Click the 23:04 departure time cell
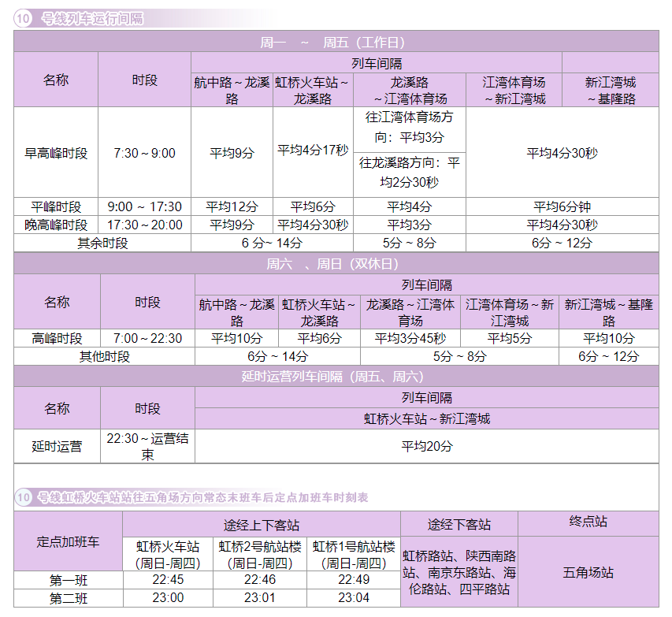The width and height of the screenshot is (672, 617). click(354, 598)
